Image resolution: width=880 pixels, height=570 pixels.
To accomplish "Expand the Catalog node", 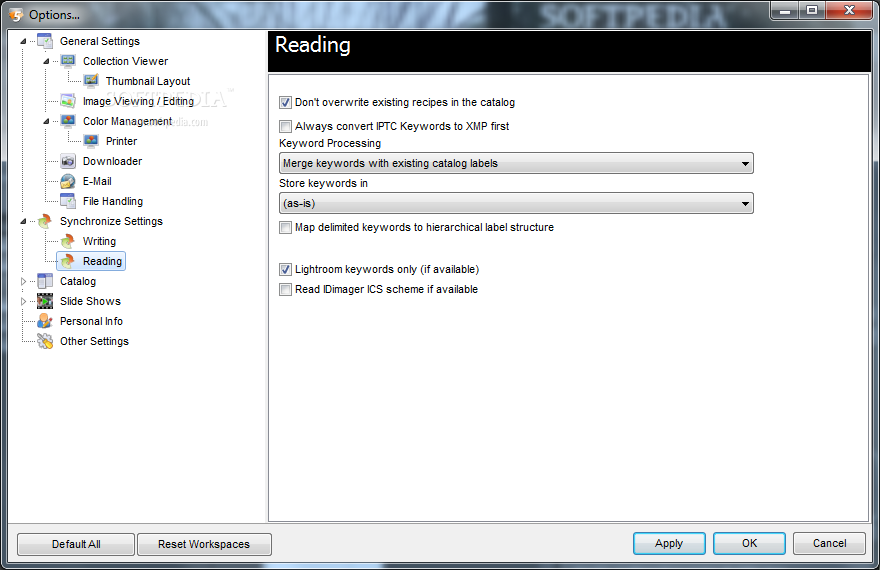I will [23, 281].
